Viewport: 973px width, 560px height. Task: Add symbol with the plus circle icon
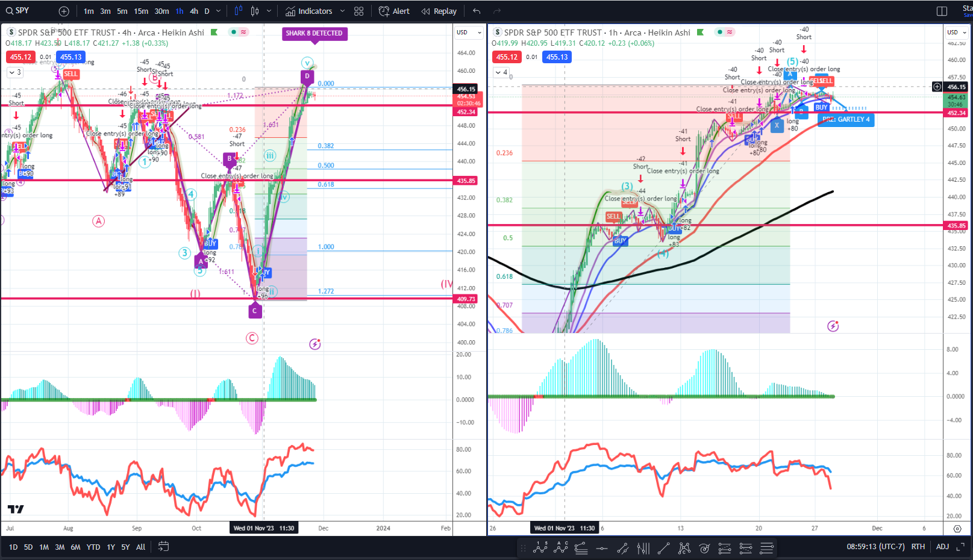[64, 11]
